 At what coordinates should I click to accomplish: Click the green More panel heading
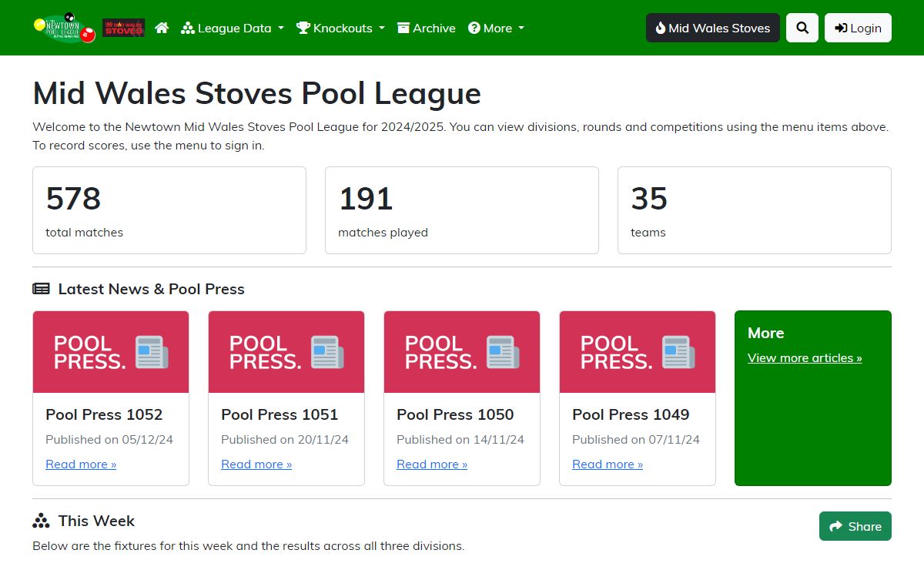pos(765,333)
